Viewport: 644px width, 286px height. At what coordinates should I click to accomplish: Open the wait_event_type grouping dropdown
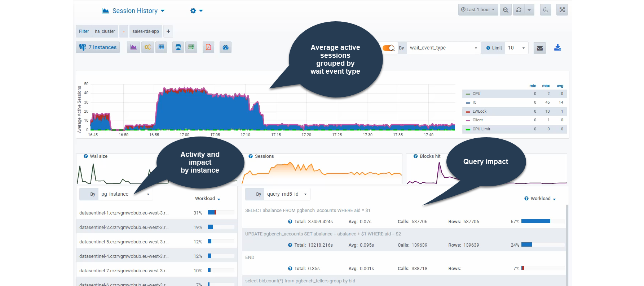point(443,48)
